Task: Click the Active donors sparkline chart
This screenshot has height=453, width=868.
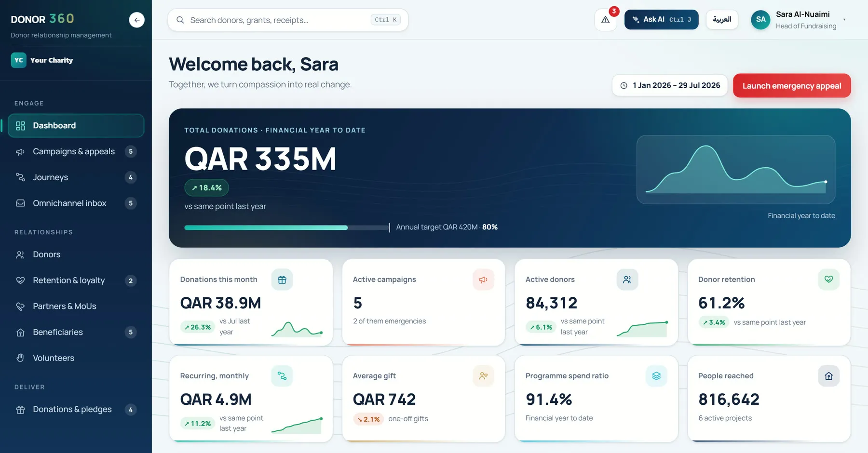Action: pyautogui.click(x=642, y=329)
